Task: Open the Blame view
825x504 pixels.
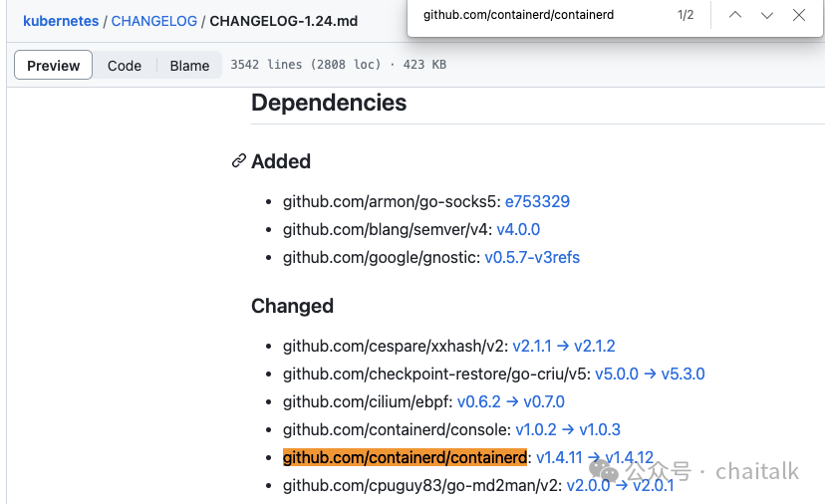Action: click(189, 66)
